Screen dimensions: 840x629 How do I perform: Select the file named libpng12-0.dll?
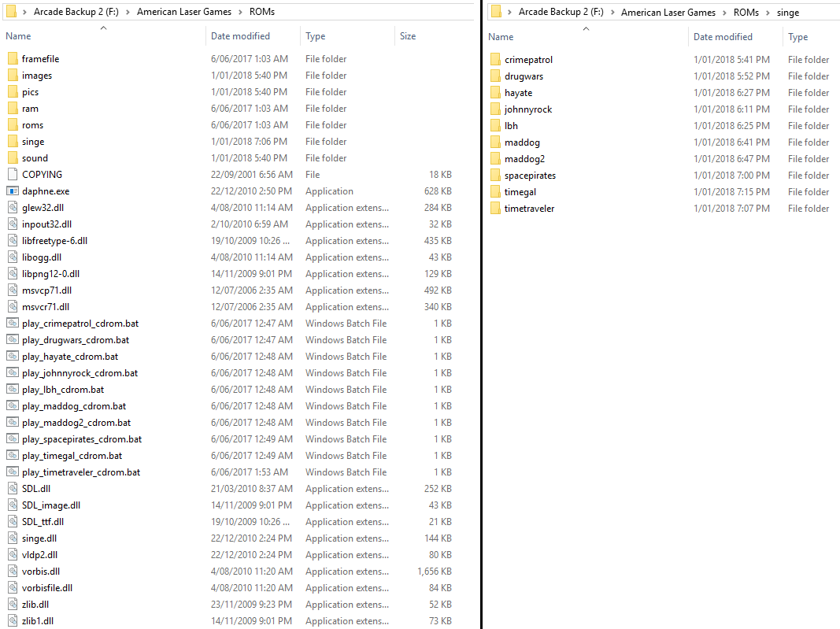click(x=51, y=274)
